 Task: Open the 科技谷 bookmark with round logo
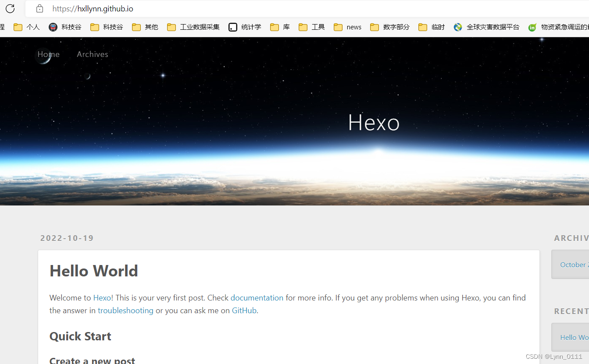pyautogui.click(x=65, y=27)
